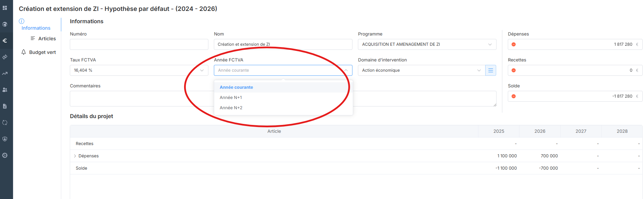644x199 pixels.
Task: Click the Nom text field
Action: click(x=283, y=44)
